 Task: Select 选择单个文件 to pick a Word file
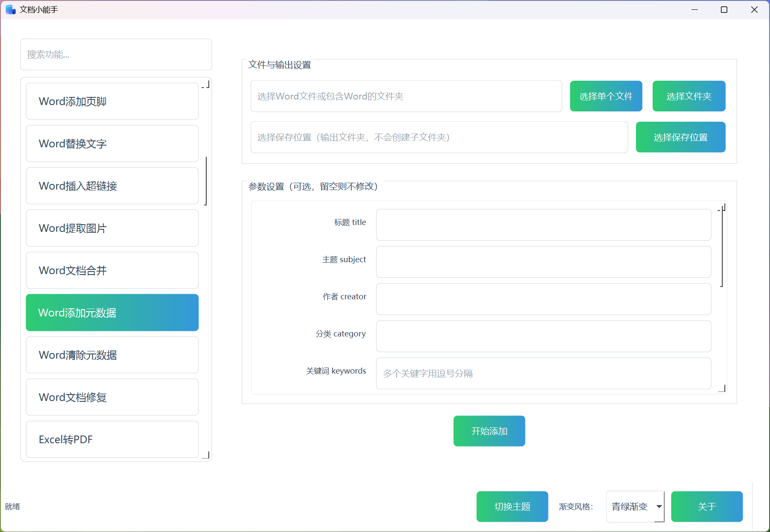point(606,96)
